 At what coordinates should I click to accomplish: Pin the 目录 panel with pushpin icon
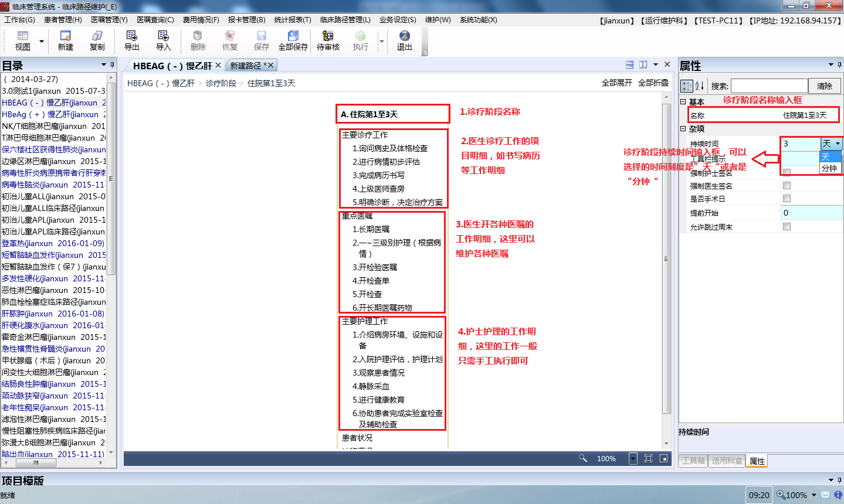pos(113,65)
